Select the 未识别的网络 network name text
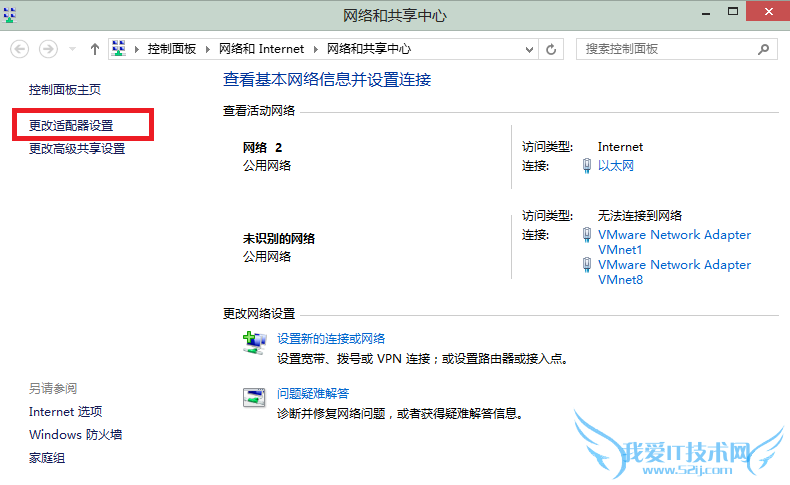Image resolution: width=790 pixels, height=485 pixels. point(279,239)
